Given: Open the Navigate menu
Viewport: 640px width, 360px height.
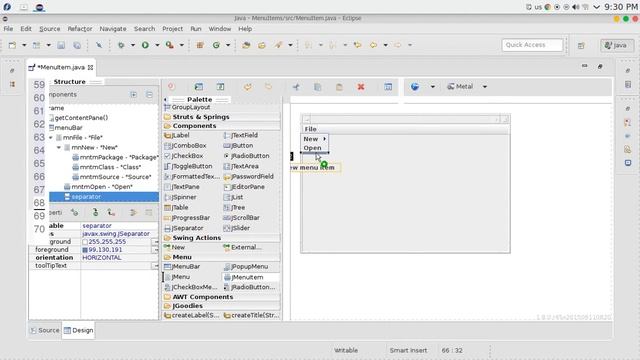Looking at the screenshot, I should [x=113, y=29].
